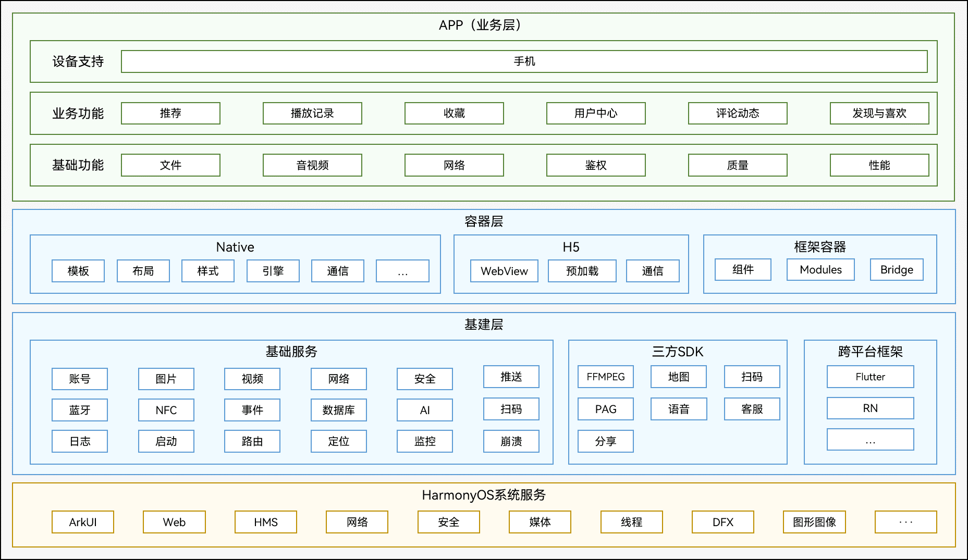Click the Modules box
Viewport: 968px width, 560px height.
pos(820,269)
